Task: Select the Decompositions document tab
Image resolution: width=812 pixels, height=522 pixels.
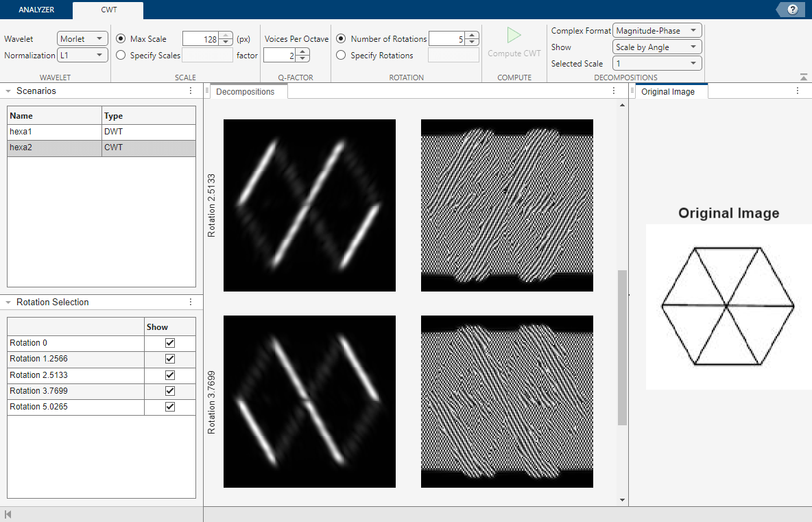Action: [x=246, y=92]
